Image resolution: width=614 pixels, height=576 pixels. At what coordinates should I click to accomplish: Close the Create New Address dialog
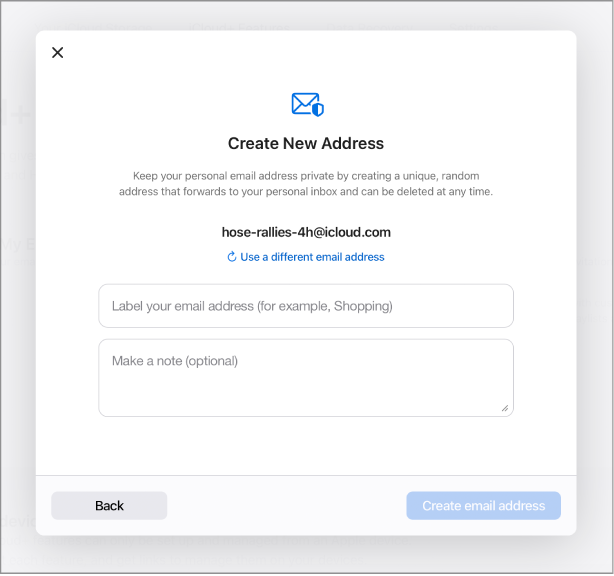pyautogui.click(x=57, y=53)
